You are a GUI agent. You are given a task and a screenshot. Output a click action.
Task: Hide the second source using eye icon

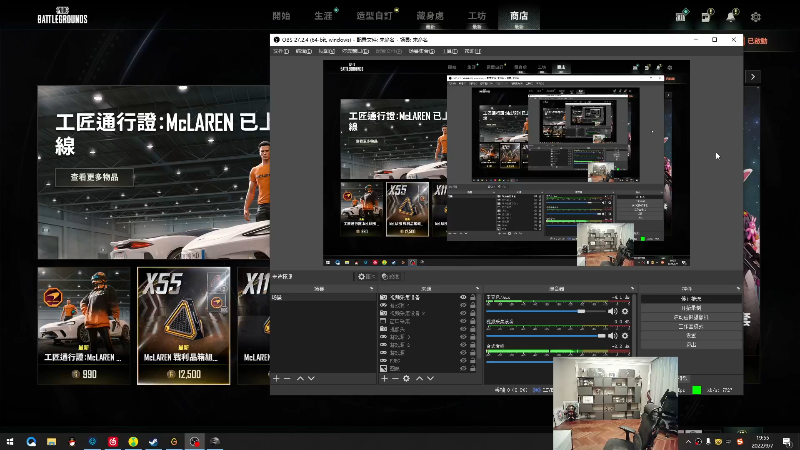(463, 307)
